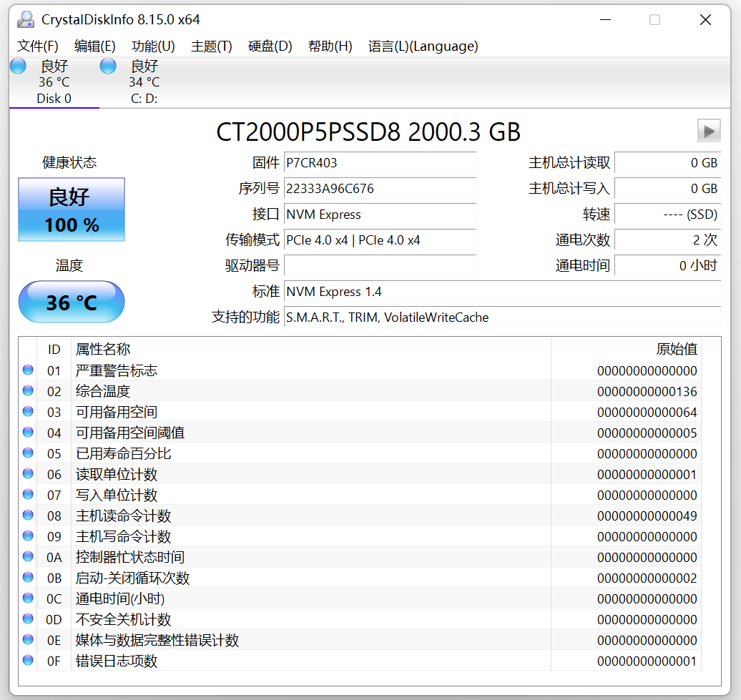Click the Disk 0 health indicator circle
Screen dimensions: 741x700
pyautogui.click(x=16, y=65)
